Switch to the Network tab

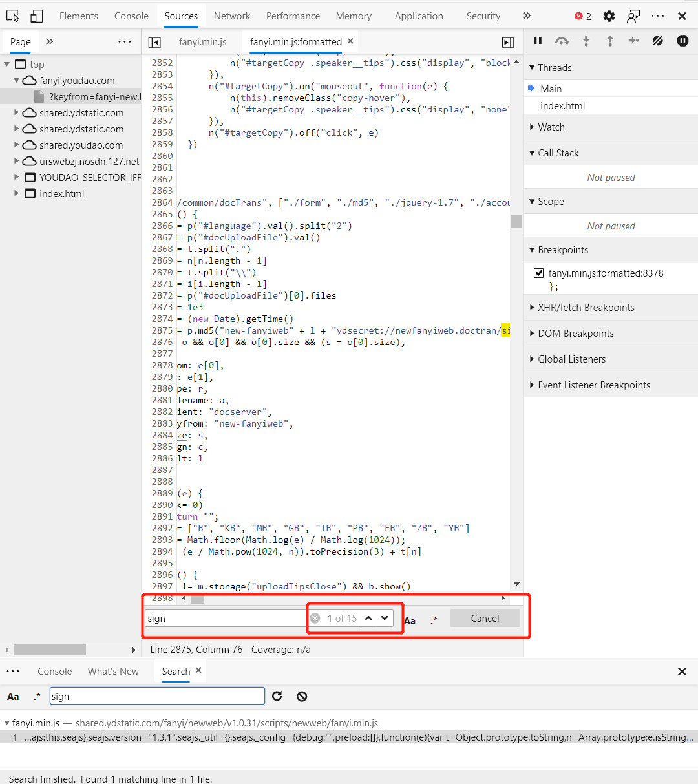point(232,16)
